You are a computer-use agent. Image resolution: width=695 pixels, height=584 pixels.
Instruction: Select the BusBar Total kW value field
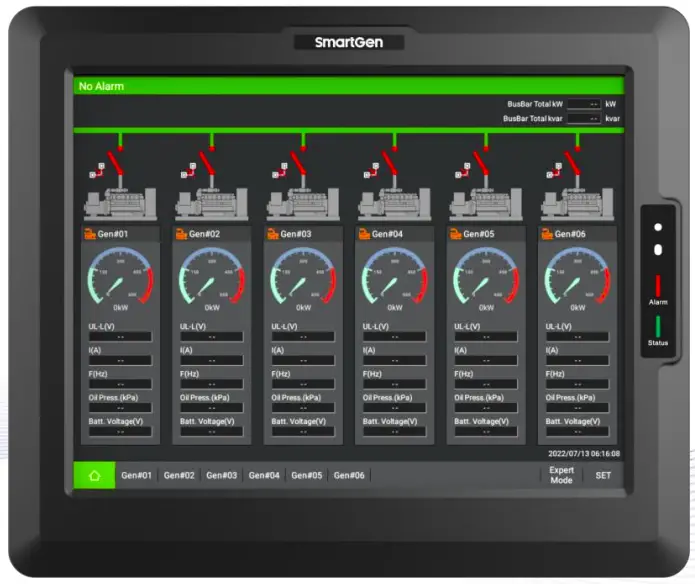tap(584, 104)
